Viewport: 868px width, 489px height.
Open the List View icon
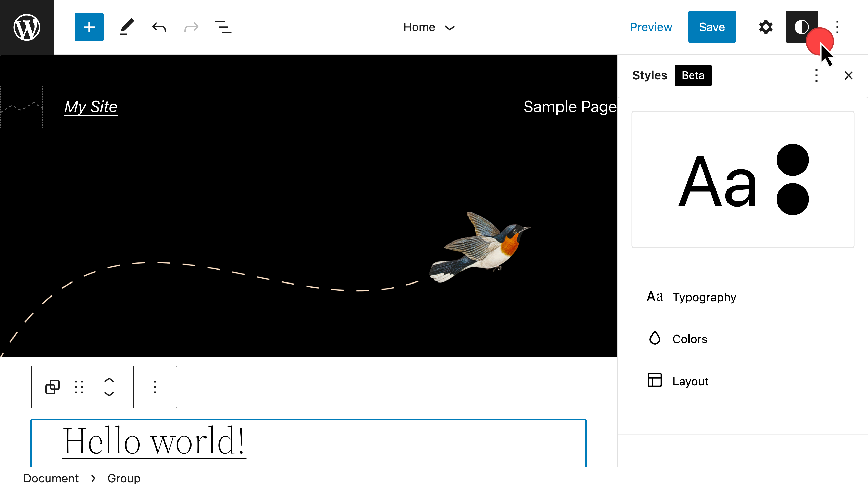click(x=223, y=27)
